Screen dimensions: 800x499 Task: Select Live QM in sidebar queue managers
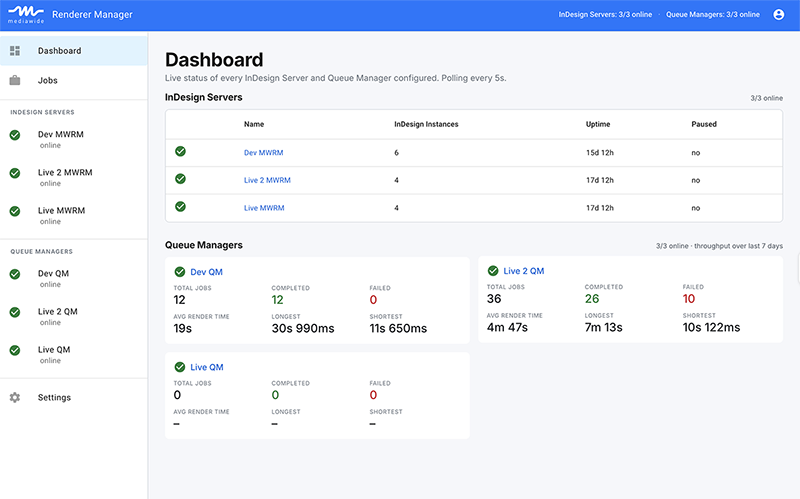pyautogui.click(x=73, y=354)
